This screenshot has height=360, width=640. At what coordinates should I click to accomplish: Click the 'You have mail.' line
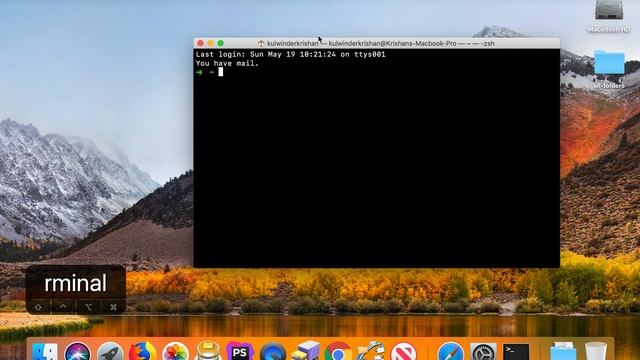[227, 63]
